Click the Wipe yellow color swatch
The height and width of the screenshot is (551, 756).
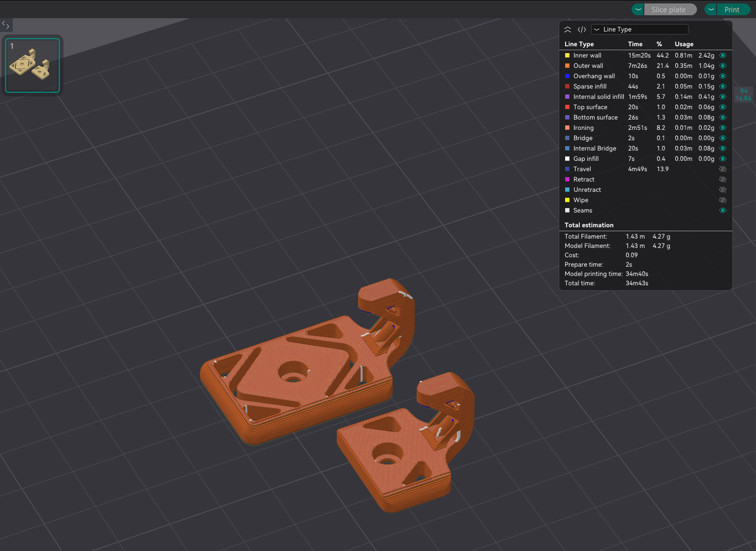point(567,200)
